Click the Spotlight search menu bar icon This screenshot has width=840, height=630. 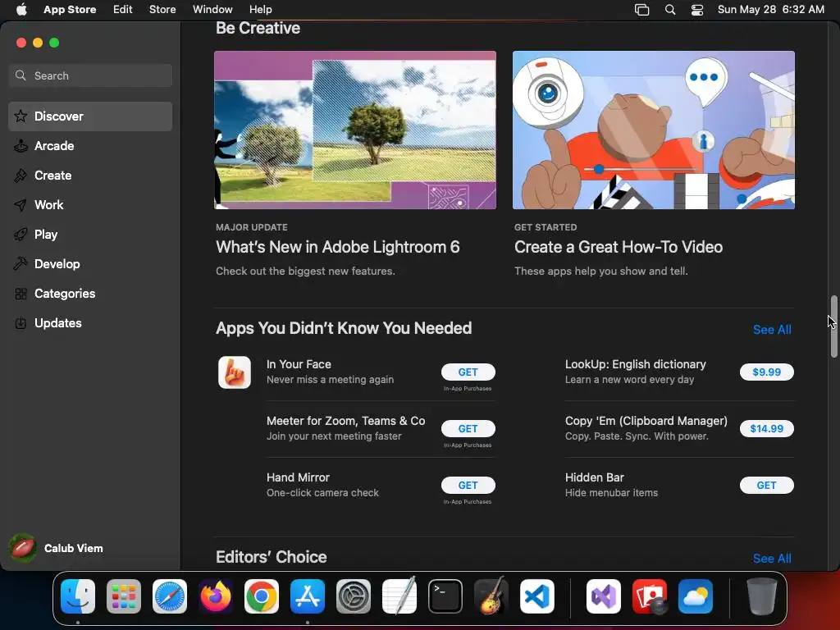(x=670, y=10)
